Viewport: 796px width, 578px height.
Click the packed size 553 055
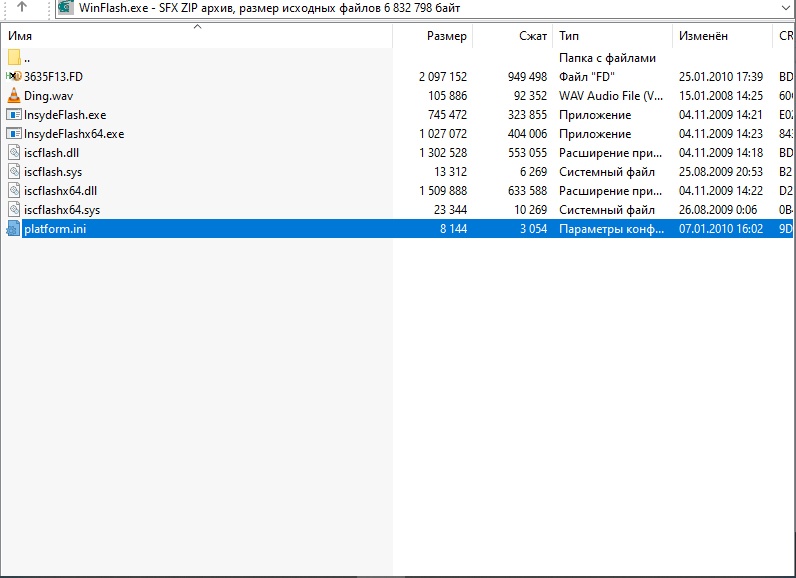tap(527, 153)
